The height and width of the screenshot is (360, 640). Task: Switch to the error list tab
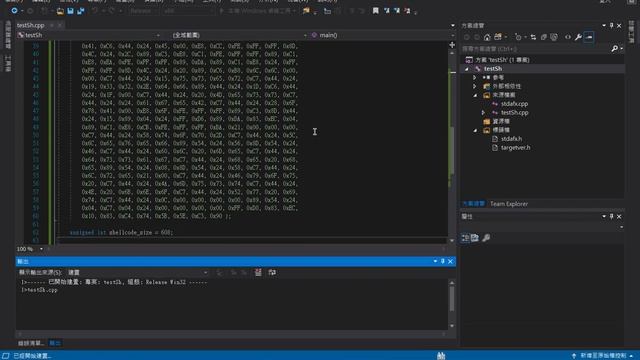coord(31,343)
